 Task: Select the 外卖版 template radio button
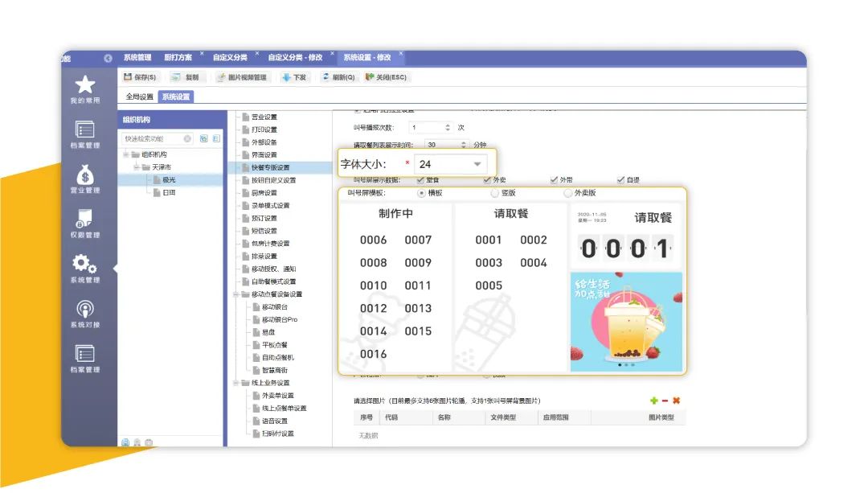(568, 193)
